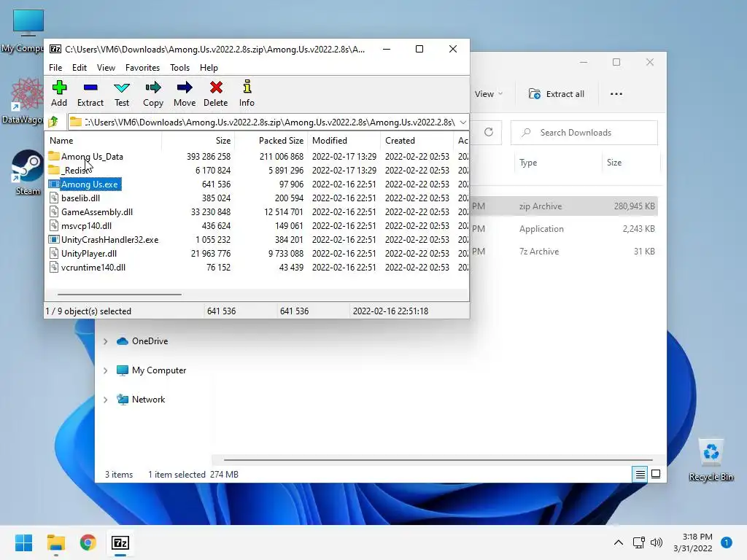Image resolution: width=747 pixels, height=560 pixels.
Task: Select the UnityPlayer.dll file
Action: (89, 253)
